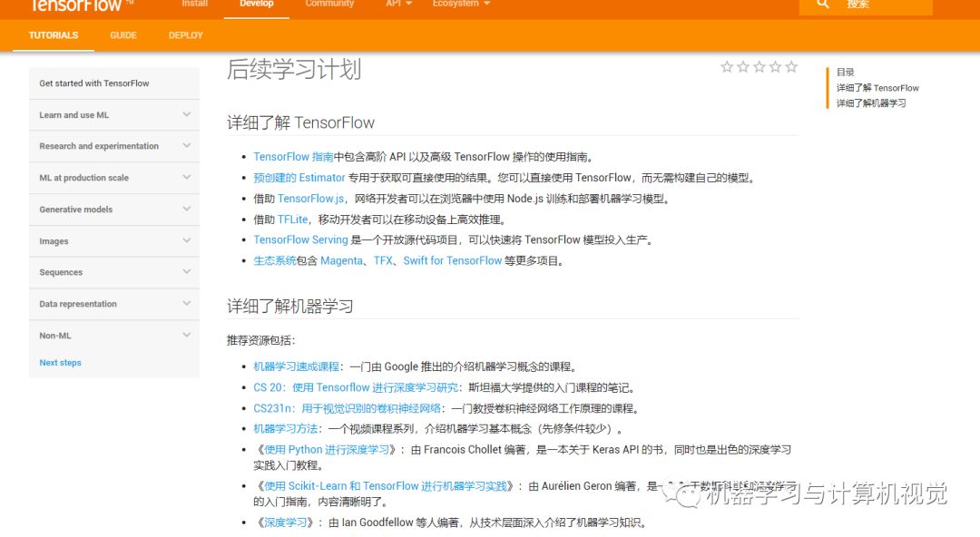Open the CS231n course link
The height and width of the screenshot is (537, 980).
(347, 408)
